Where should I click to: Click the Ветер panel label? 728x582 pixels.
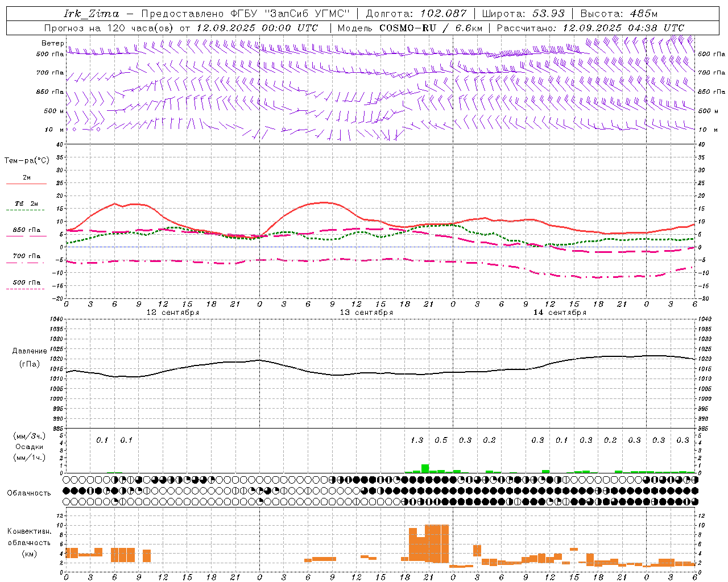pyautogui.click(x=53, y=43)
